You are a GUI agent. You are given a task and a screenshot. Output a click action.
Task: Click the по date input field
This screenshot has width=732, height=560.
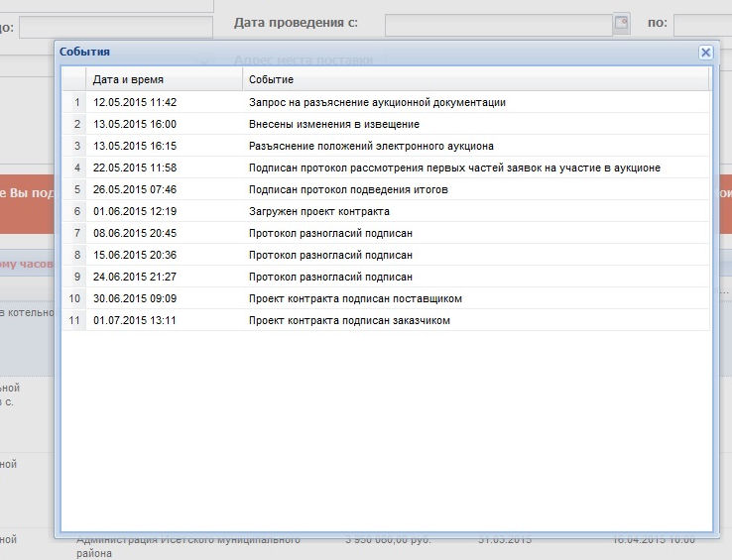(x=702, y=24)
